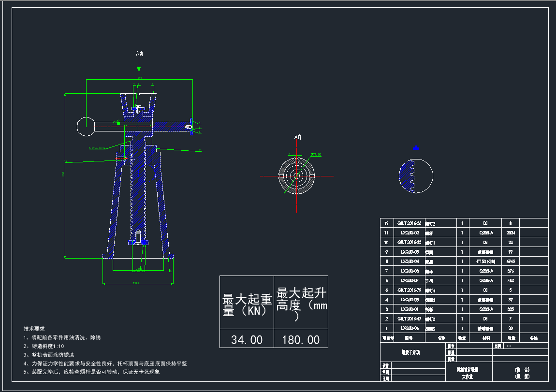Image resolution: width=556 pixels, height=392 pixels.
Task: Click the circular top view of the jack
Action: 296,176
